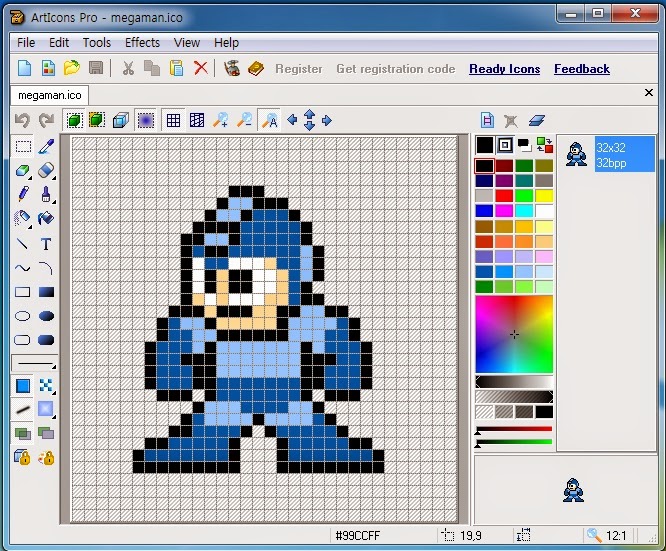Close the megaman.ico document tab
666x551 pixels.
649,93
